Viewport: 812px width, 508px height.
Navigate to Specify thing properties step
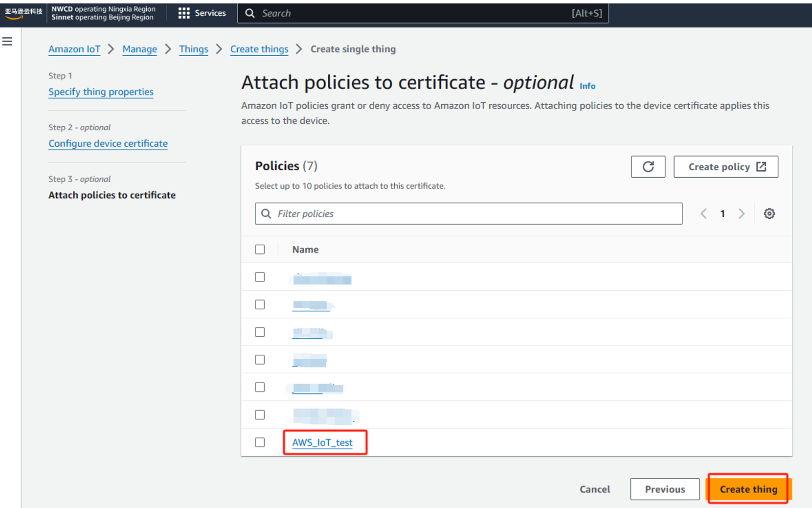coord(101,92)
